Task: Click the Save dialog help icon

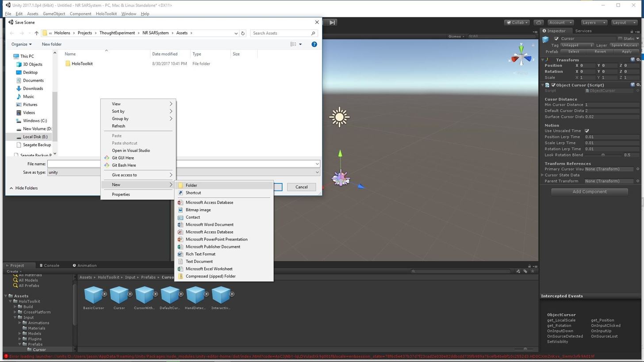Action: pyautogui.click(x=314, y=44)
